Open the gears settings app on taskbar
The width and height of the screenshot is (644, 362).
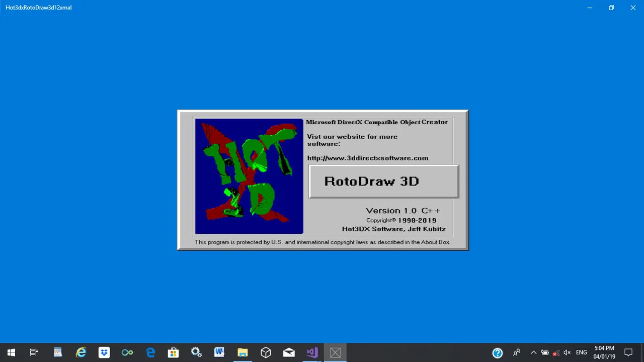(196, 352)
